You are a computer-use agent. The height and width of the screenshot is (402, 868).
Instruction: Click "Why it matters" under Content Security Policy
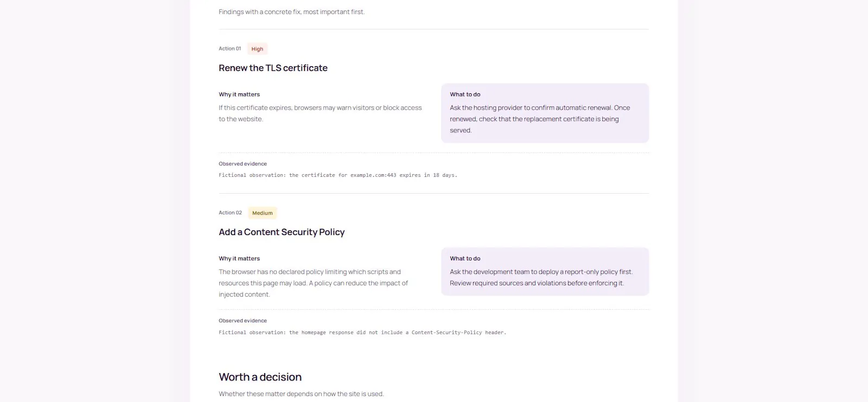239,259
